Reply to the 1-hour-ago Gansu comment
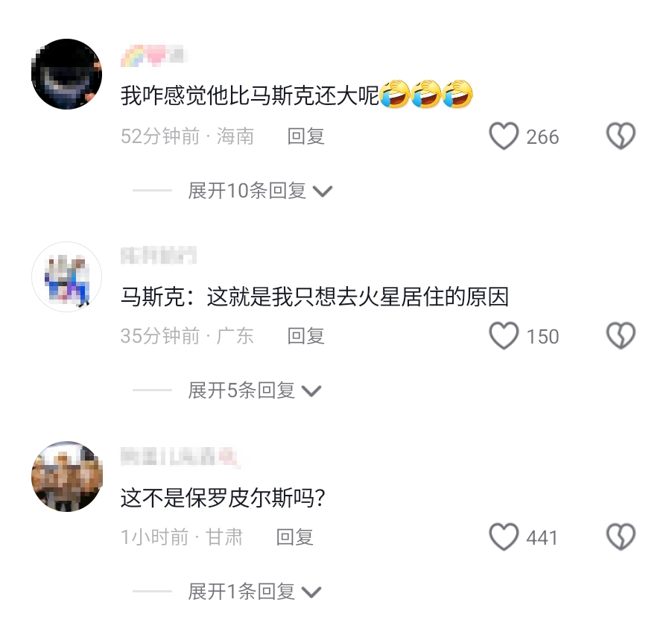This screenshot has height=620, width=672. tap(295, 537)
